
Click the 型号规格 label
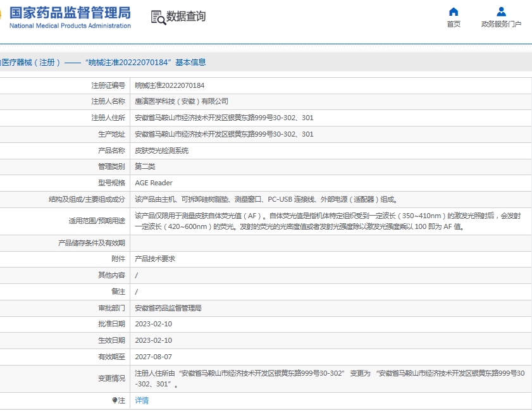[x=111, y=183]
